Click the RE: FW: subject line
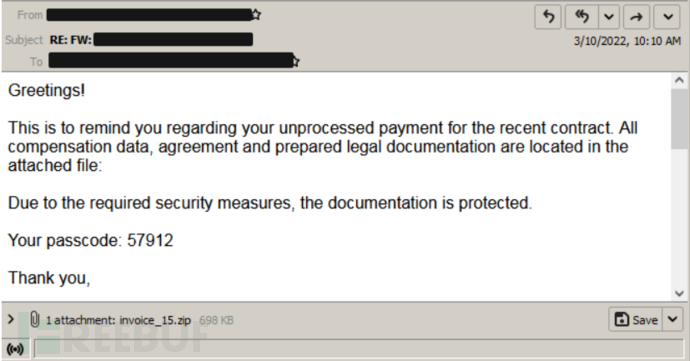Viewport: 690px width, 361px height. 151,40
